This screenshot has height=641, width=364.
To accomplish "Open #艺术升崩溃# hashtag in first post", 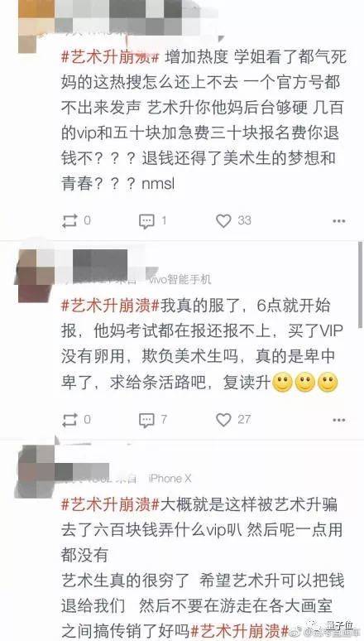I will [110, 58].
